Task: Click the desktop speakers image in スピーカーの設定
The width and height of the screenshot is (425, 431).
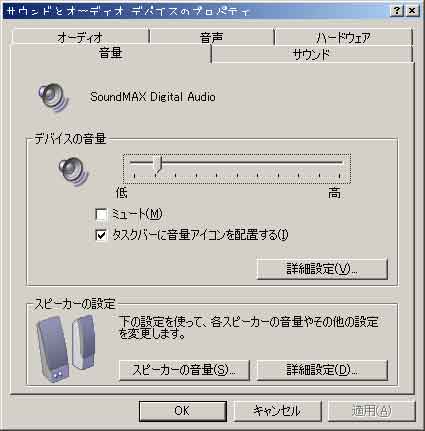Action: (x=66, y=347)
